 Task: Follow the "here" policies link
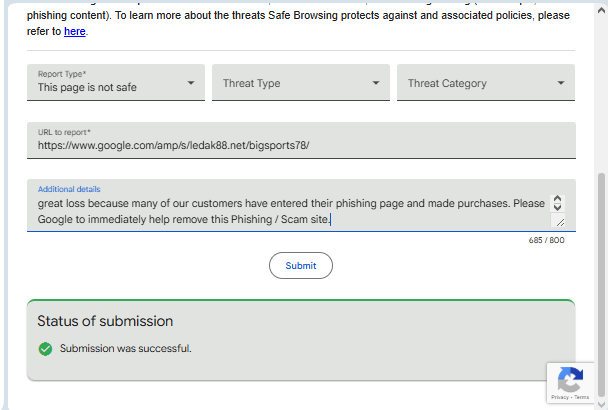(x=75, y=32)
